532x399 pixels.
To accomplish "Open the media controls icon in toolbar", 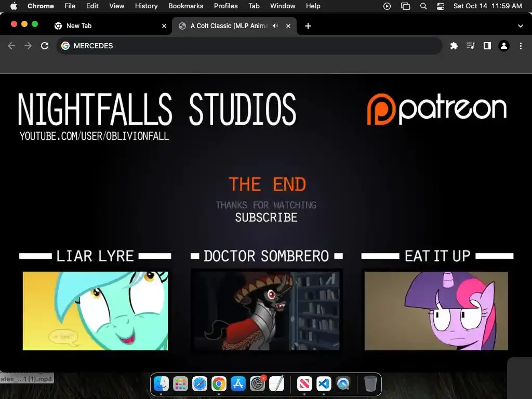I will coord(470,46).
